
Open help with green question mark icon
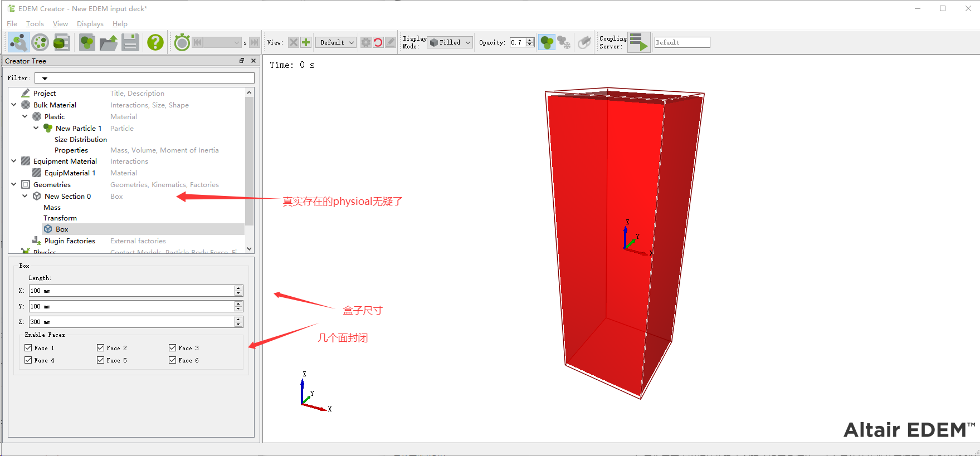155,42
